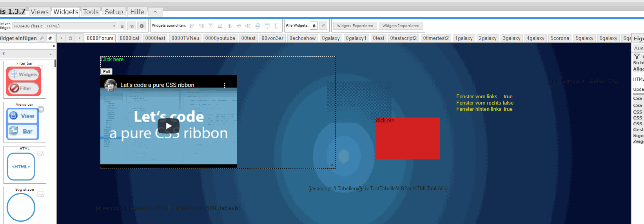The width and height of the screenshot is (644, 224).
Task: Select the Fenster vorn links text widget
Action: (x=477, y=96)
